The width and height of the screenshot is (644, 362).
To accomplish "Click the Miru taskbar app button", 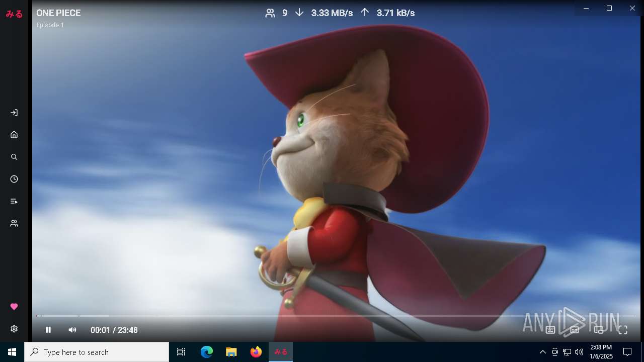I will [281, 352].
